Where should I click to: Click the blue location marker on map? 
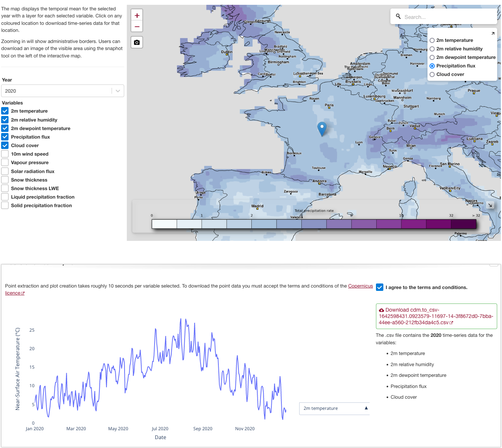click(322, 129)
